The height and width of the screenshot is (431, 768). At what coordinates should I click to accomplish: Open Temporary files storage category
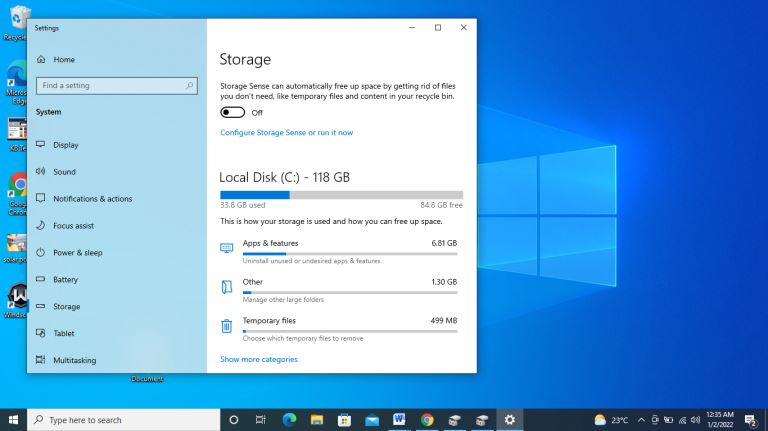(339, 329)
